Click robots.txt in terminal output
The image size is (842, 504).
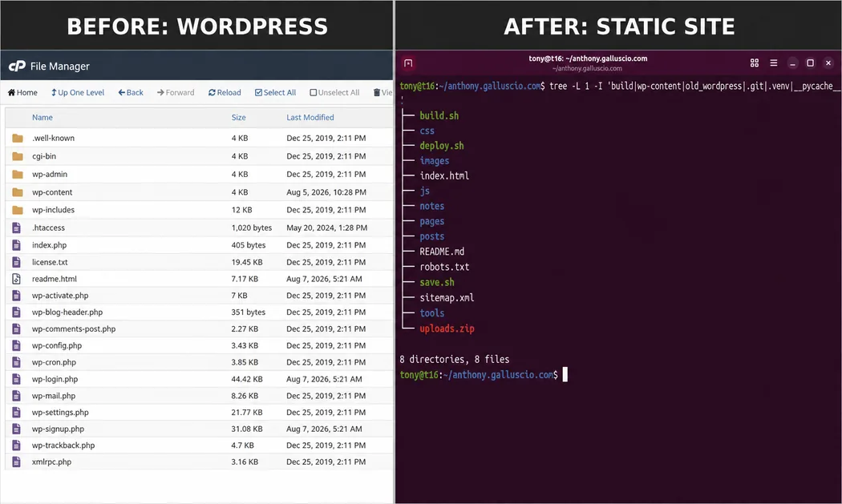click(x=444, y=267)
